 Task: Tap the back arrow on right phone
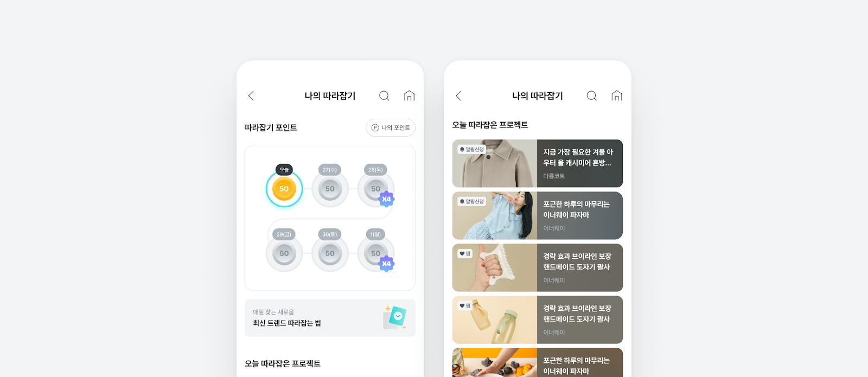[458, 96]
